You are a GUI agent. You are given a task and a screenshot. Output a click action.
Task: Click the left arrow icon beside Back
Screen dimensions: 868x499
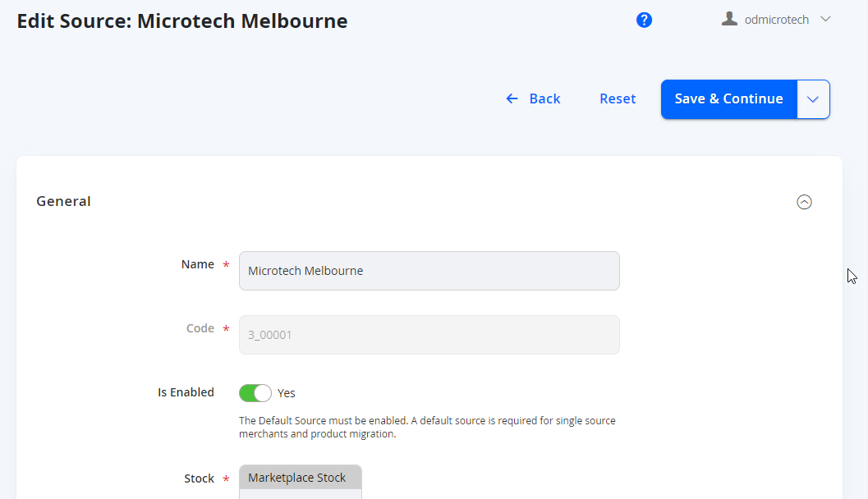(x=512, y=98)
